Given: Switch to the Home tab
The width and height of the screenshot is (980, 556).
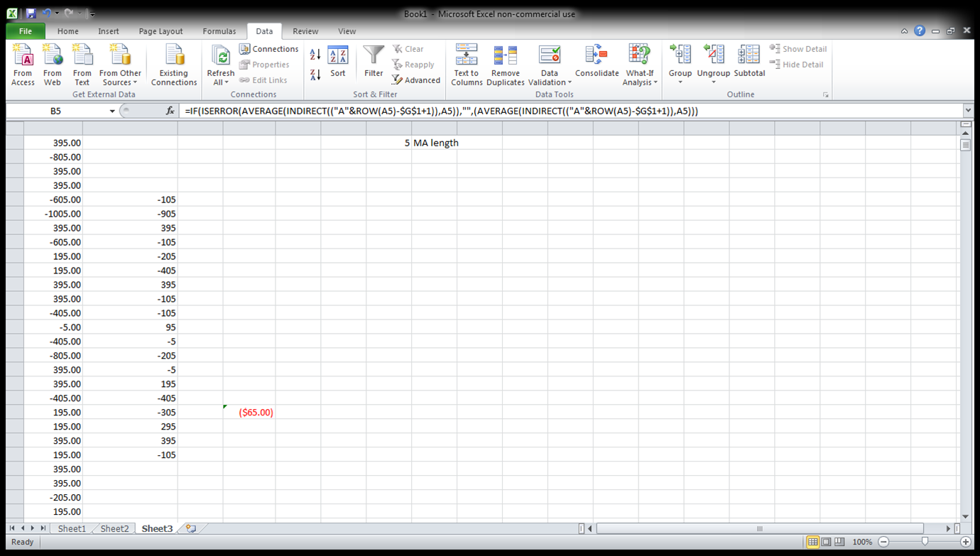Looking at the screenshot, I should 68,31.
